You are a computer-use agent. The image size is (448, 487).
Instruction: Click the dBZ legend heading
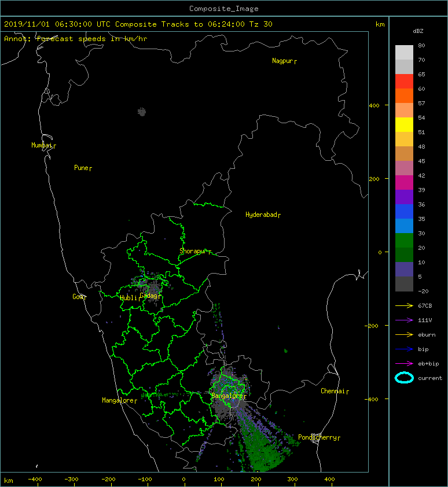[418, 31]
